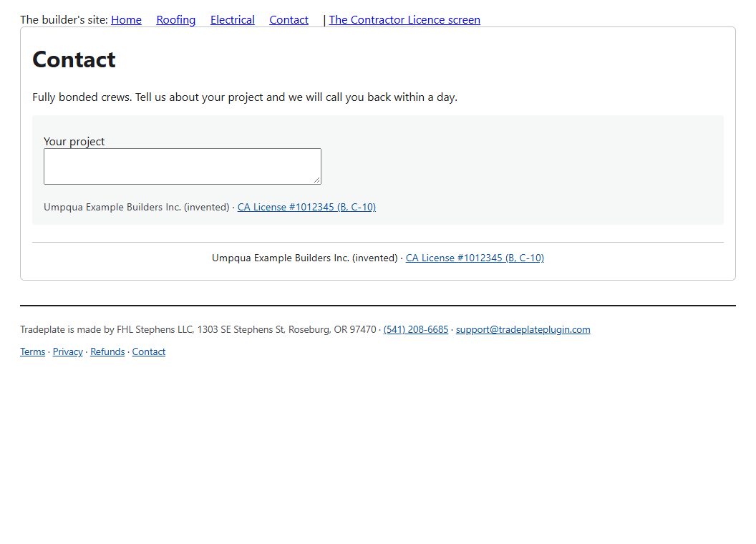This screenshot has width=756, height=544.
Task: Click the Tradeplate FHL Stephens LLC address text
Action: (198, 329)
